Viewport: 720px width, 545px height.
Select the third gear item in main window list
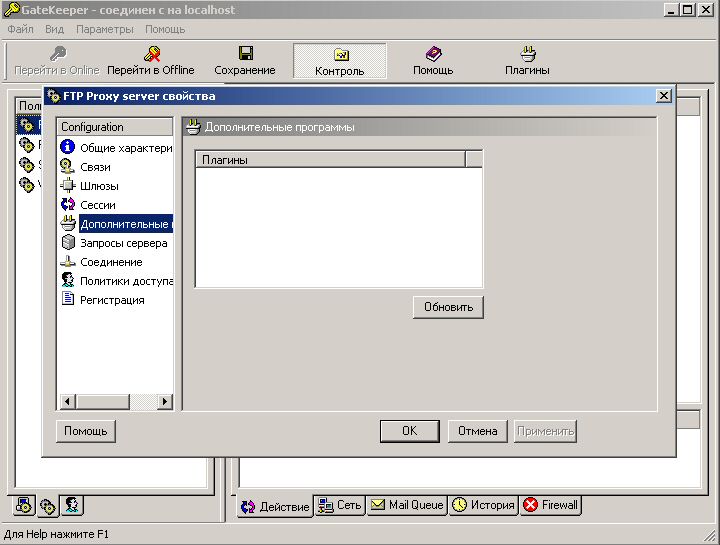29,164
